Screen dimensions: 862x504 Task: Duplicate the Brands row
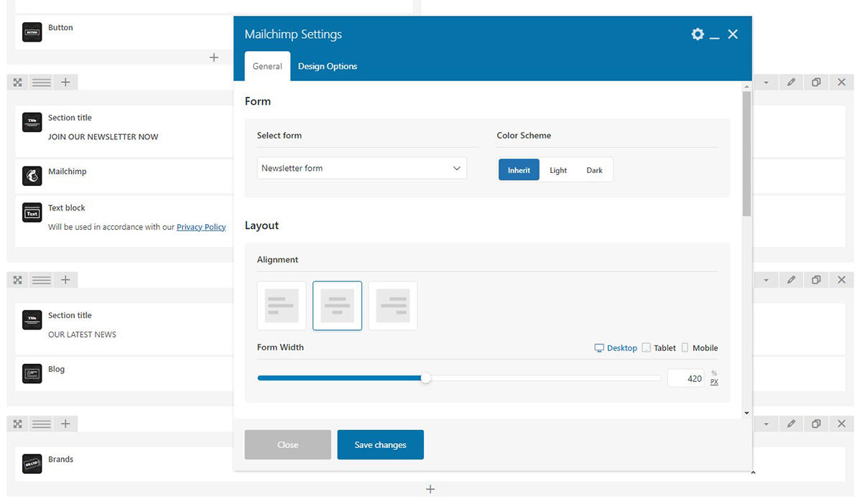click(816, 424)
